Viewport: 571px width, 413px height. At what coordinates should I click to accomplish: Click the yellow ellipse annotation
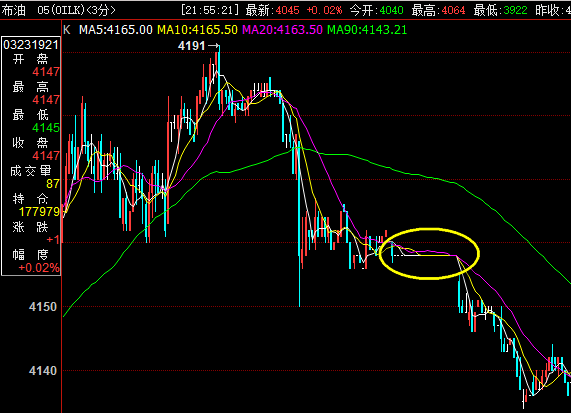429,253
